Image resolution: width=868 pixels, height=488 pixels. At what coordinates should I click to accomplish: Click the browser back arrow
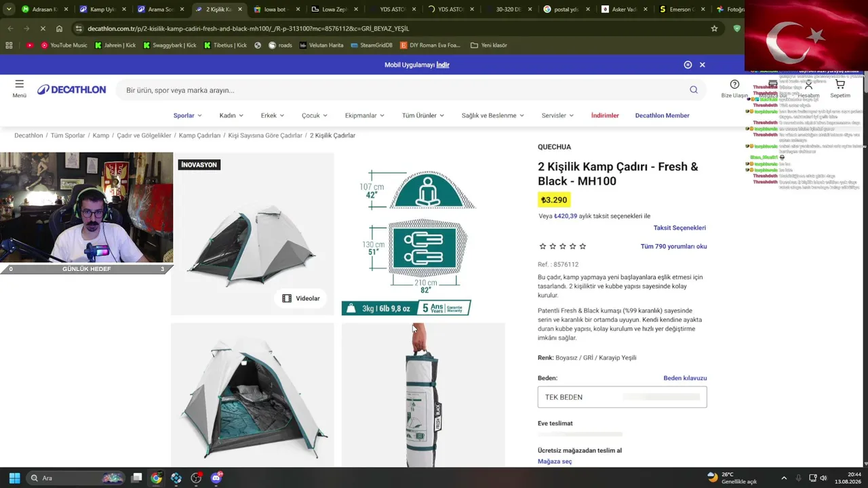tap(10, 28)
